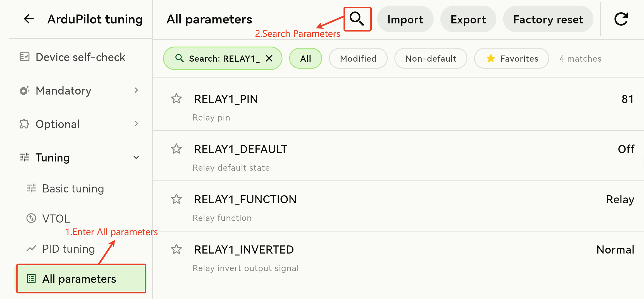Click the Factory reset button
Viewport: 644px width, 299px height.
[x=548, y=19]
